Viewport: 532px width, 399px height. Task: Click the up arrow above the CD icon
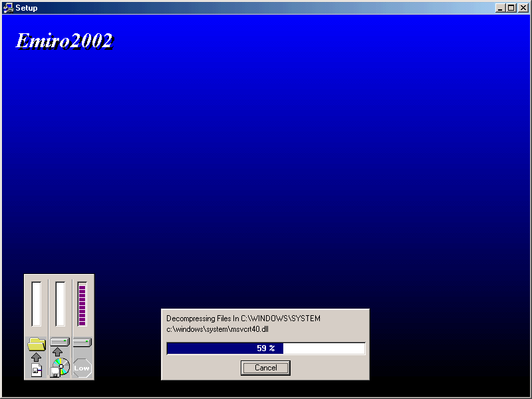57,352
